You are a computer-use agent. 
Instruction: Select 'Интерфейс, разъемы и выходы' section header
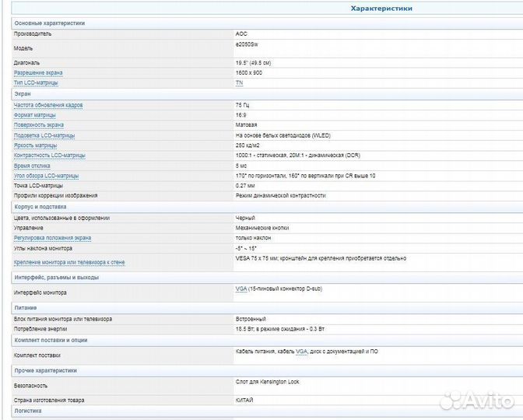57,278
